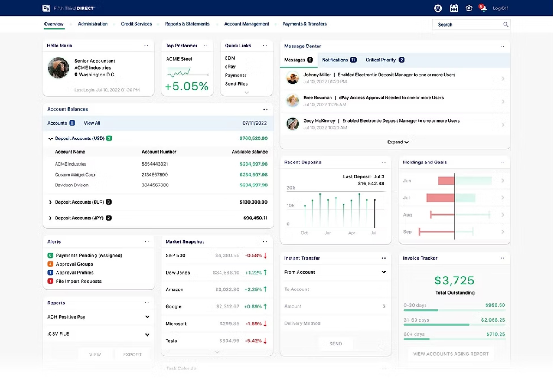This screenshot has height=392, width=553.
Task: Expand Market Snapshot list chevron
Action: pyautogui.click(x=217, y=352)
